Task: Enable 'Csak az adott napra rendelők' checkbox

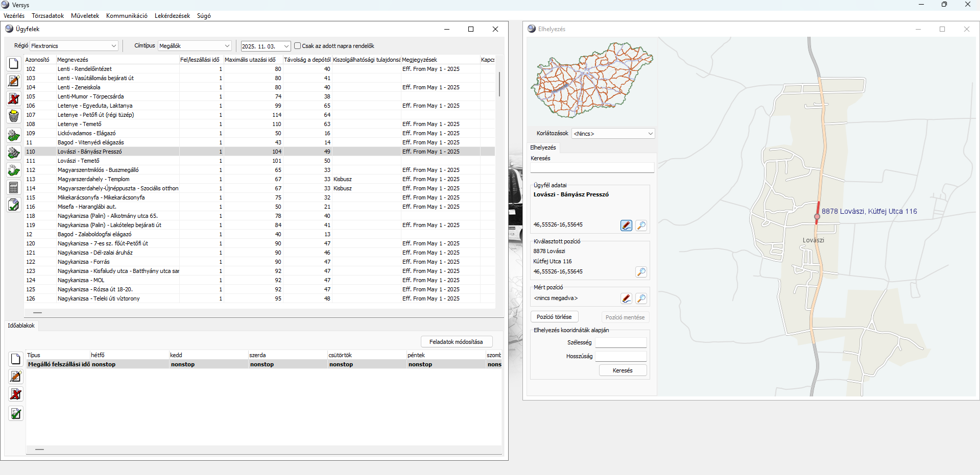Action: pos(297,46)
